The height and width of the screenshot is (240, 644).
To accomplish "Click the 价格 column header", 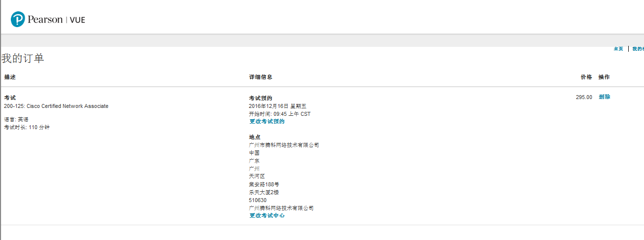I will pyautogui.click(x=586, y=77).
